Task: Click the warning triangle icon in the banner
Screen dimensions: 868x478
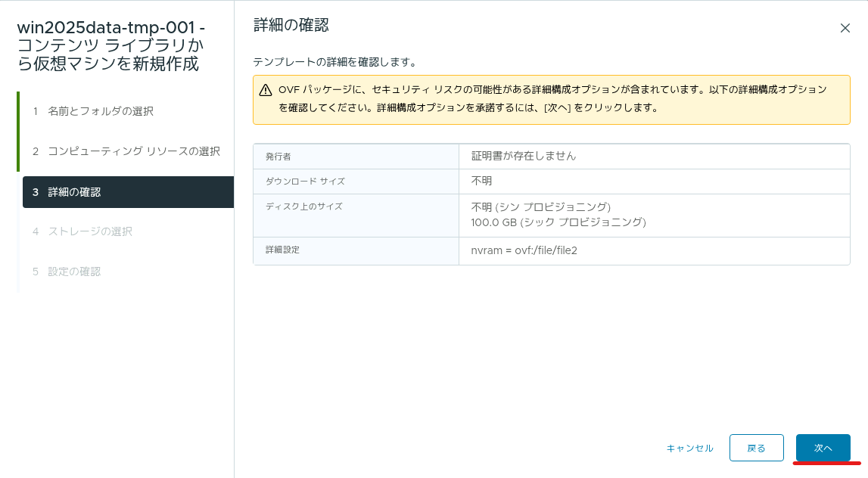Action: [266, 90]
